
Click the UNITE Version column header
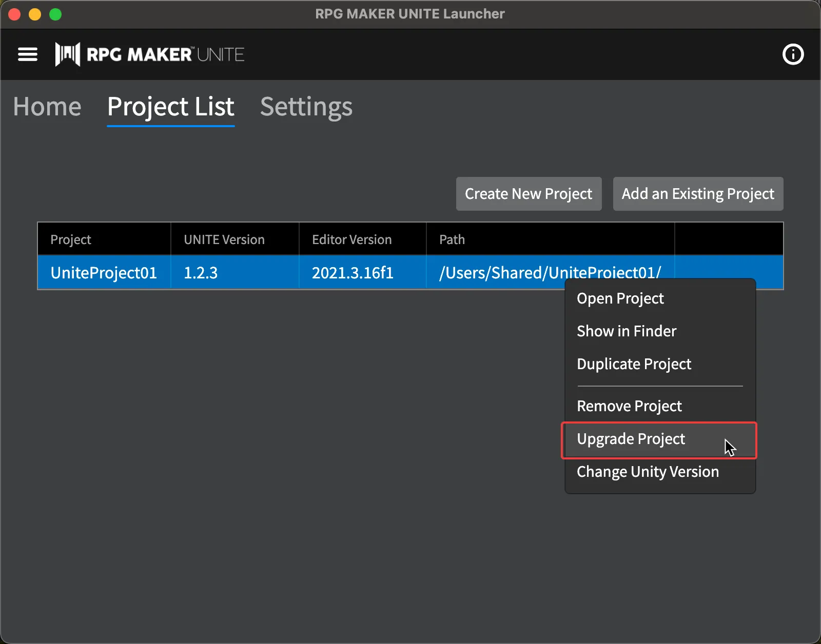(x=224, y=239)
